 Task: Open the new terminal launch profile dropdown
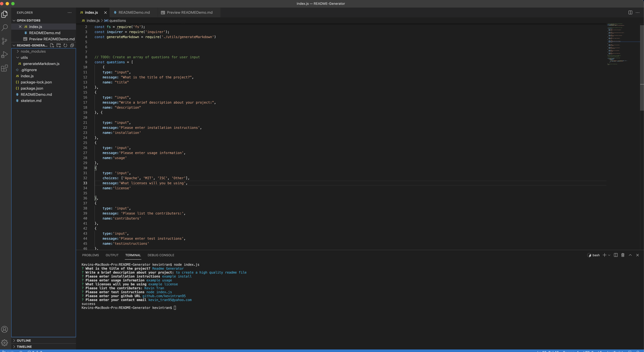pyautogui.click(x=609, y=255)
